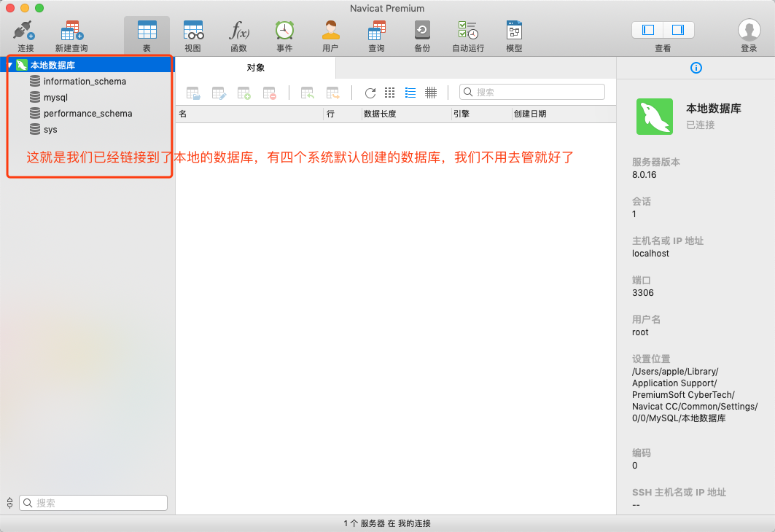Toggle the left sidebar pane visibility

pos(648,30)
